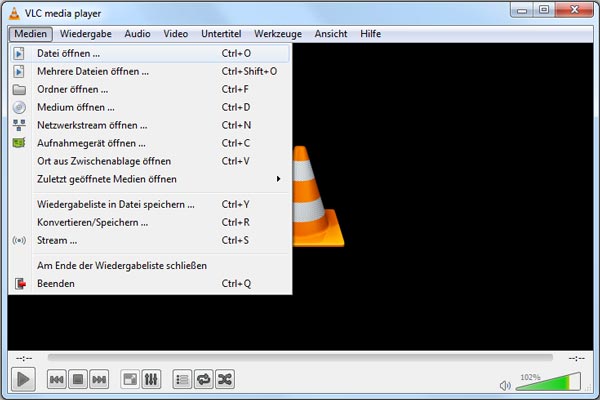The height and width of the screenshot is (400, 600).
Task: Click the orange cone in video area
Action: coord(318,196)
